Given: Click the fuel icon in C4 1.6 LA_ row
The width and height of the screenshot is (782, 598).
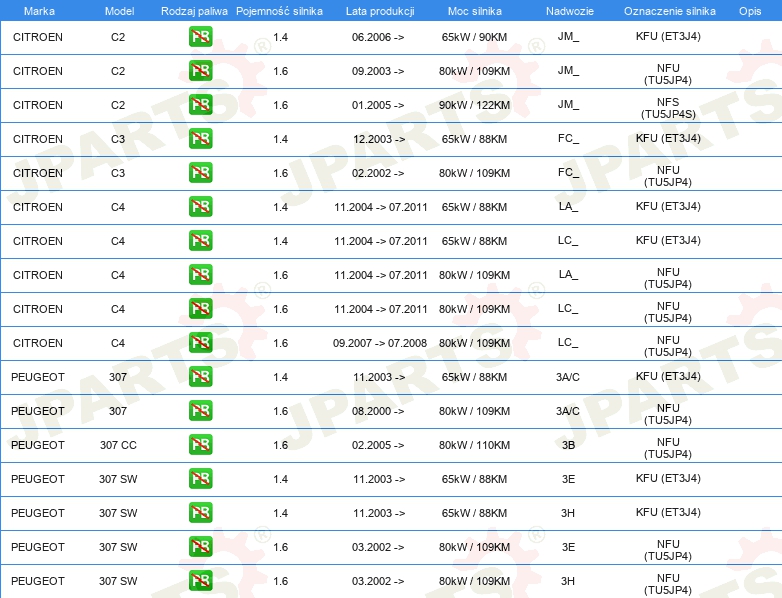Looking at the screenshot, I should 200,275.
